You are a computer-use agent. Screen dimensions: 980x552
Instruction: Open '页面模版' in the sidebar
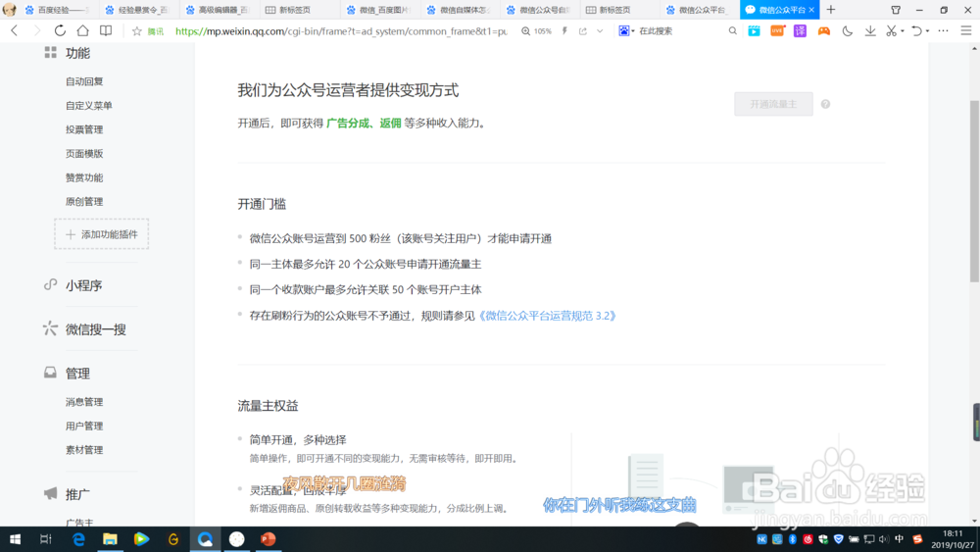tap(84, 154)
